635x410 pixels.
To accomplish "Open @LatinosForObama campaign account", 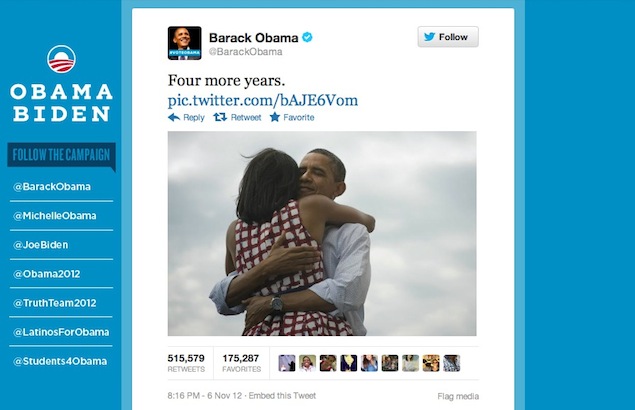I will click(61, 332).
